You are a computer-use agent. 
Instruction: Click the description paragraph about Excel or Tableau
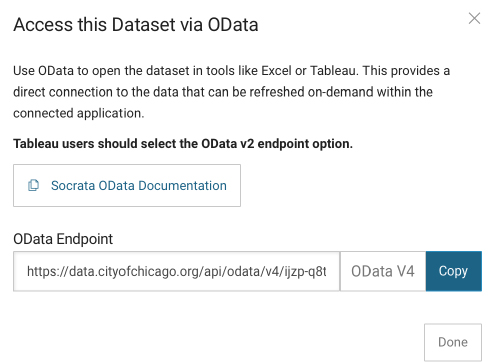(231, 92)
